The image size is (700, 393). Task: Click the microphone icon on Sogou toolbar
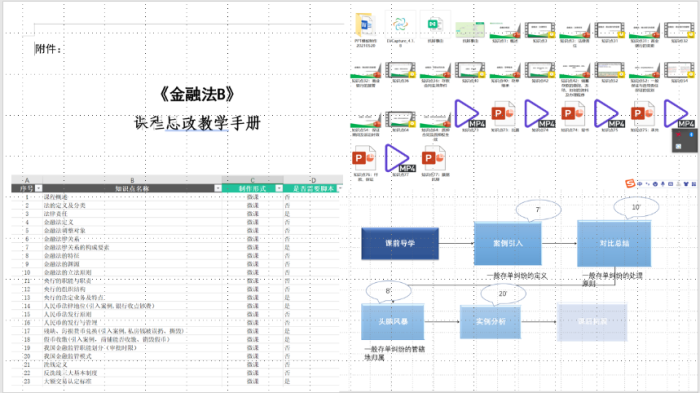click(663, 184)
